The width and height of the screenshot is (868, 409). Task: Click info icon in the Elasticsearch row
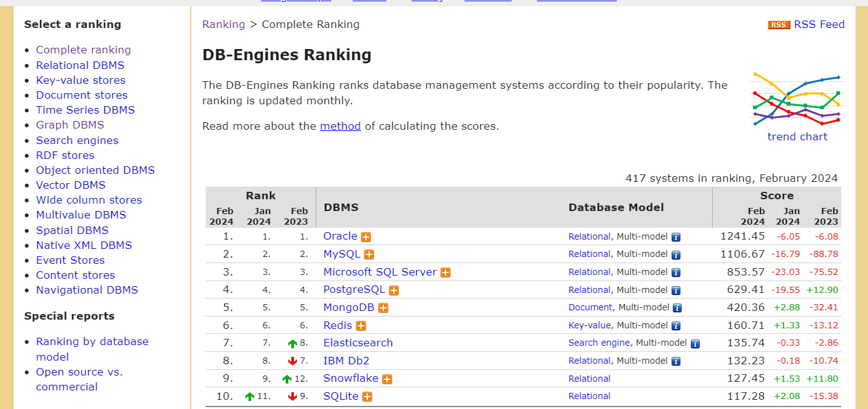tap(695, 344)
